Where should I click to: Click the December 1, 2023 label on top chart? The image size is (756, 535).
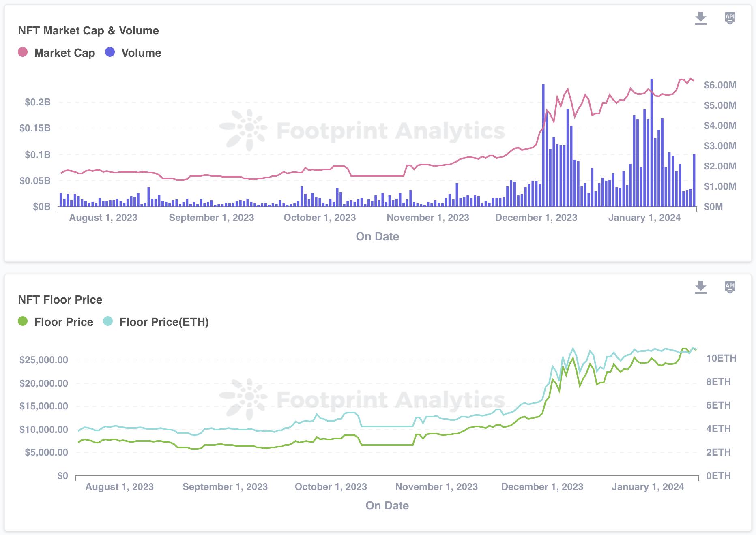536,218
